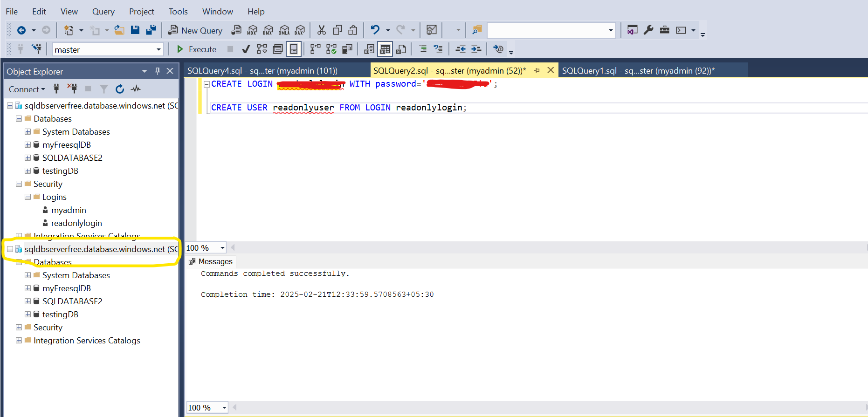Open an XMLA Query
This screenshot has height=417, width=868.
pyautogui.click(x=284, y=30)
